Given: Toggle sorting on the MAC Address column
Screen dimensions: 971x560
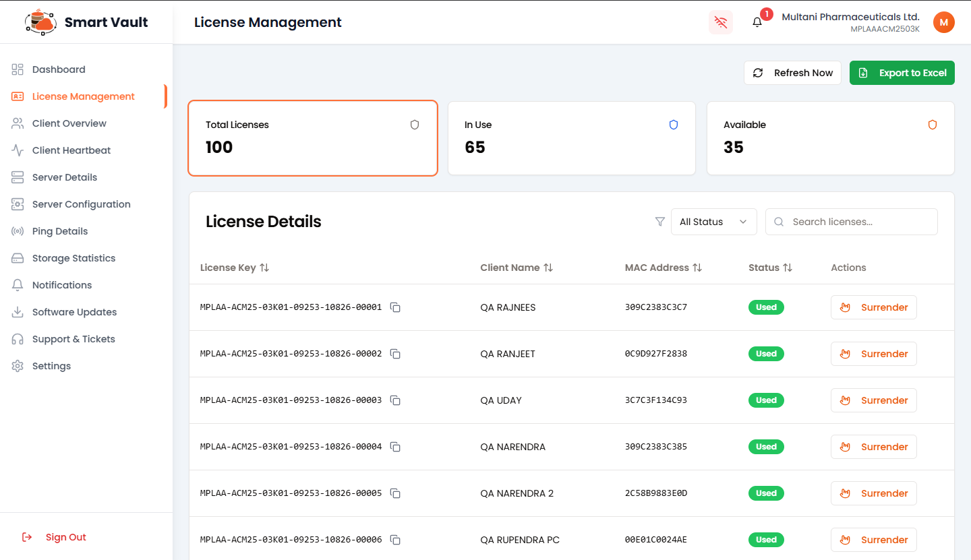Looking at the screenshot, I should point(698,268).
